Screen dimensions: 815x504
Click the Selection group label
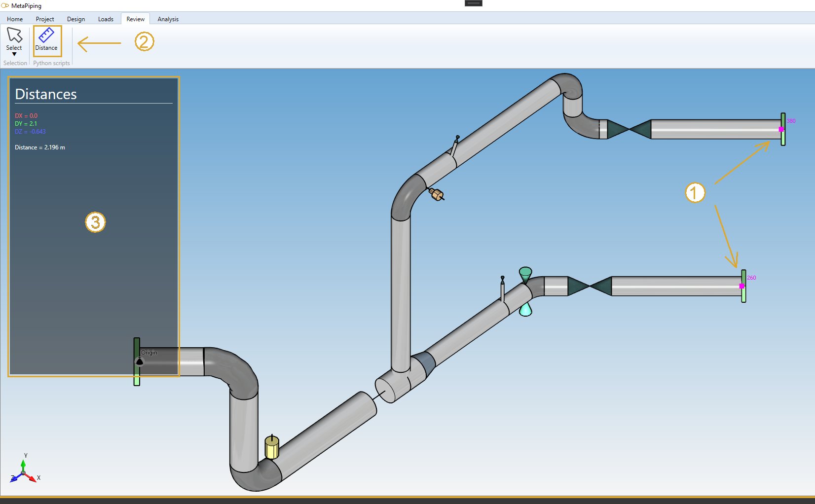coord(15,63)
